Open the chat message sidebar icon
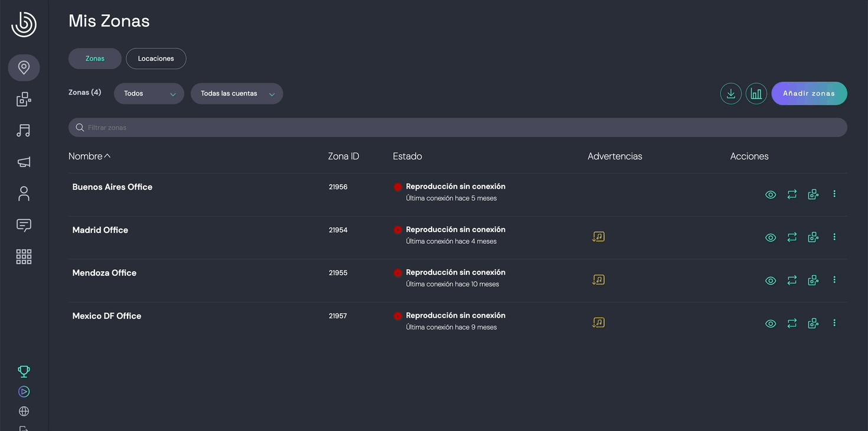The image size is (868, 431). (x=24, y=225)
